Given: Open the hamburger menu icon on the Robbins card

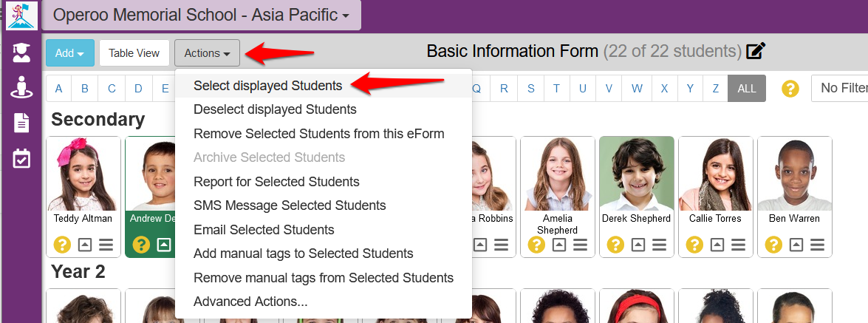Looking at the screenshot, I should pos(502,245).
